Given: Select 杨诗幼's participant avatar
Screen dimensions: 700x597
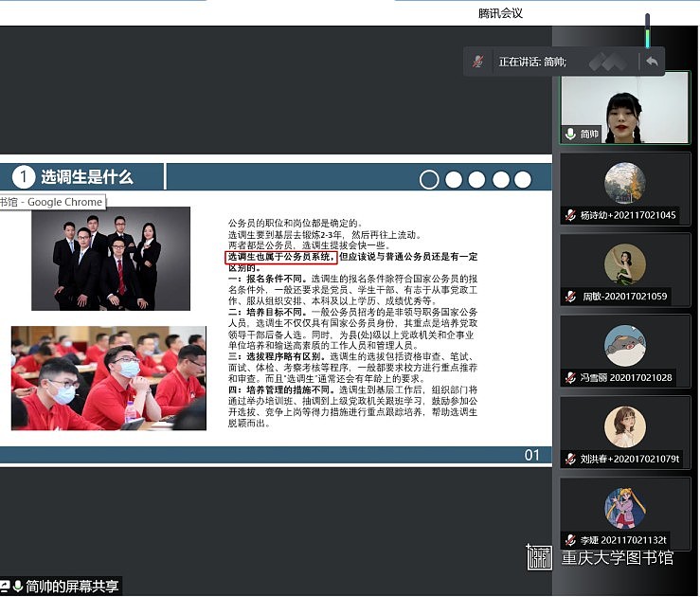Looking at the screenshot, I should 624,183.
